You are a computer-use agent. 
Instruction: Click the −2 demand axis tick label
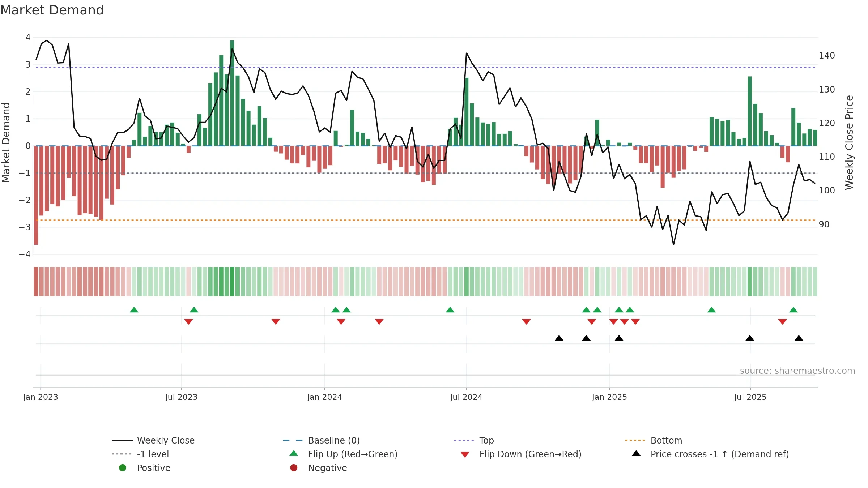[x=25, y=200]
